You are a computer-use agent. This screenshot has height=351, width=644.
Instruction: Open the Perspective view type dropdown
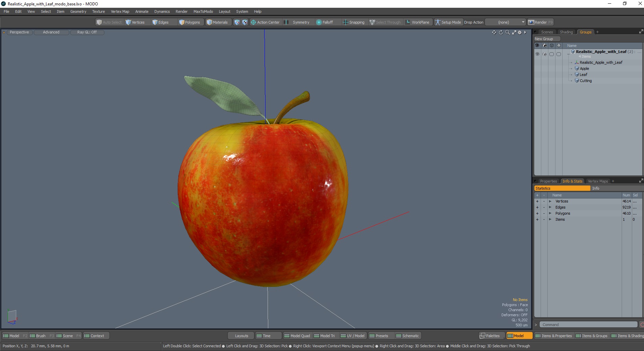tap(19, 32)
